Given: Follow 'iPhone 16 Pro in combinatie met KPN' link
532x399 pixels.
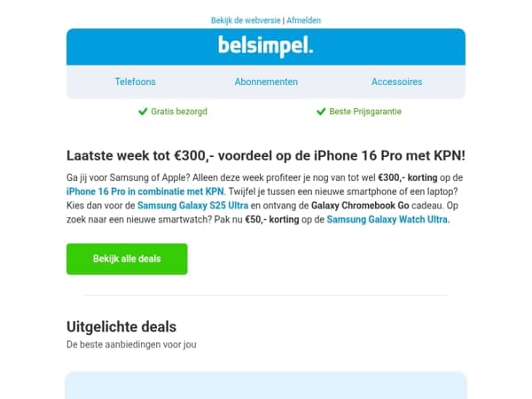Looking at the screenshot, I should point(145,192).
